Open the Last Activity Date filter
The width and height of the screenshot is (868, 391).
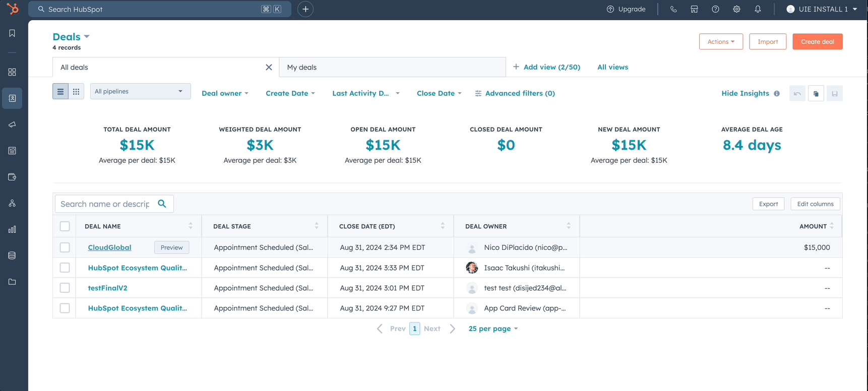click(x=366, y=93)
